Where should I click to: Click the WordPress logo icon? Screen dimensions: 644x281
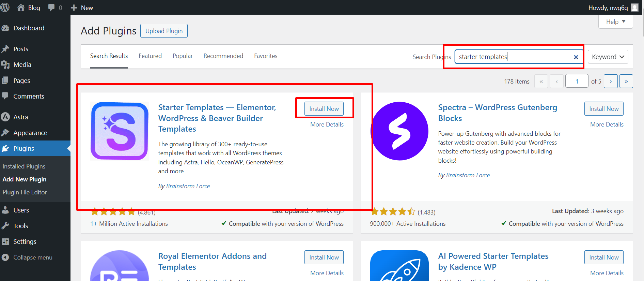(5, 8)
